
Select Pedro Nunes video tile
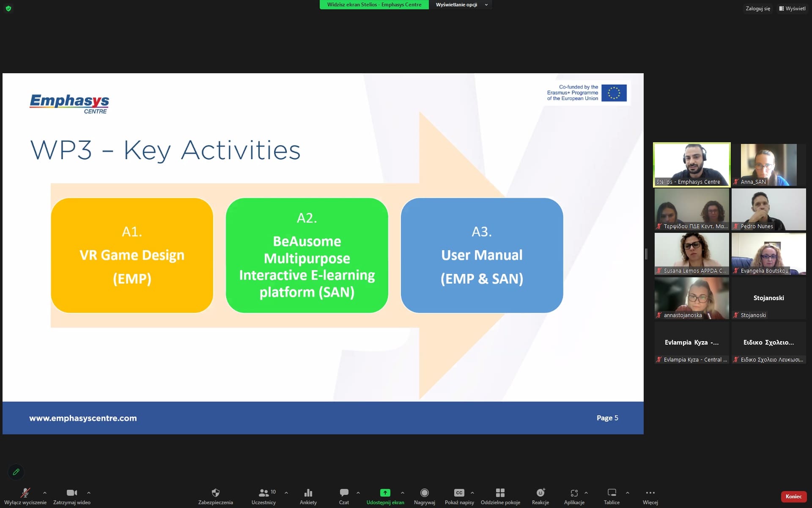tap(769, 209)
